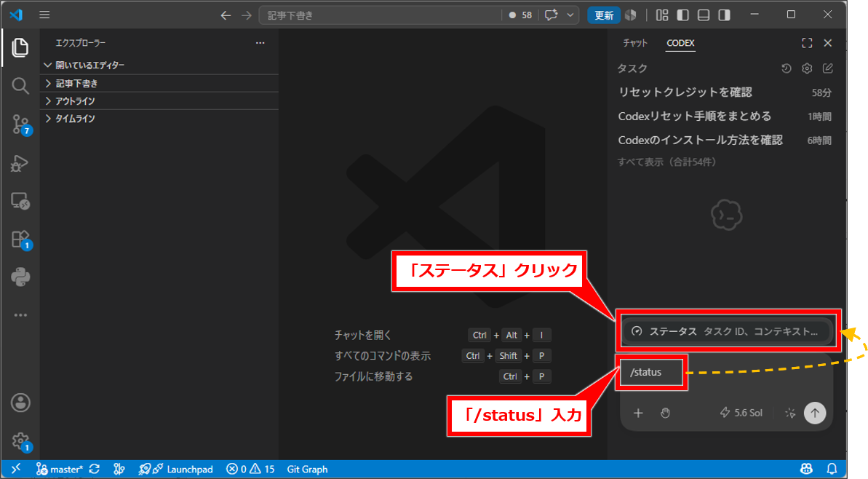This screenshot has height=479, width=868.
Task: Expand the アウトライン section
Action: click(x=159, y=100)
